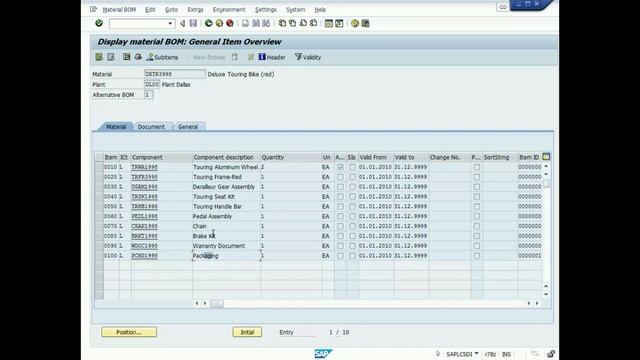Toggle the checked A... checkbox for Touring Aluminum Wheel
This screenshot has height=360, width=640.
coord(340,167)
